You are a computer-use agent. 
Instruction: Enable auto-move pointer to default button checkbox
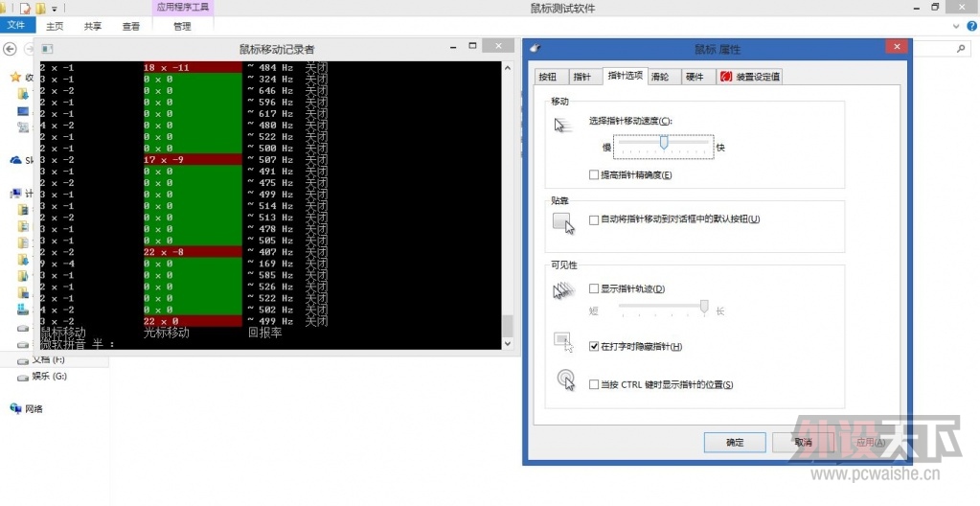pyautogui.click(x=594, y=219)
